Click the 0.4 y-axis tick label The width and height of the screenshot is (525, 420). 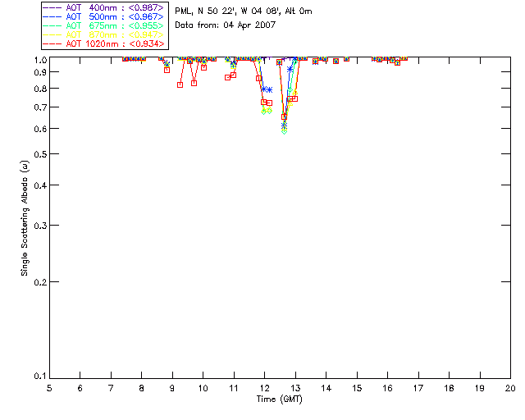click(x=40, y=185)
